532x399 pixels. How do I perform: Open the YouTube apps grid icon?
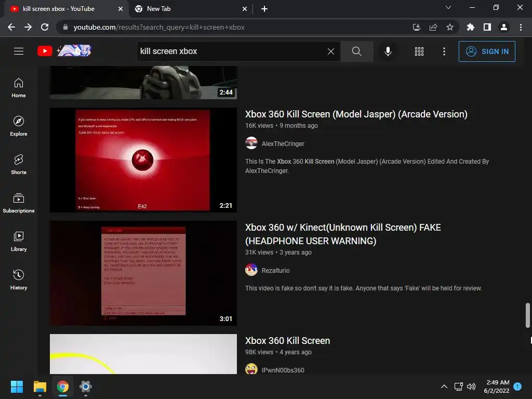click(x=419, y=51)
